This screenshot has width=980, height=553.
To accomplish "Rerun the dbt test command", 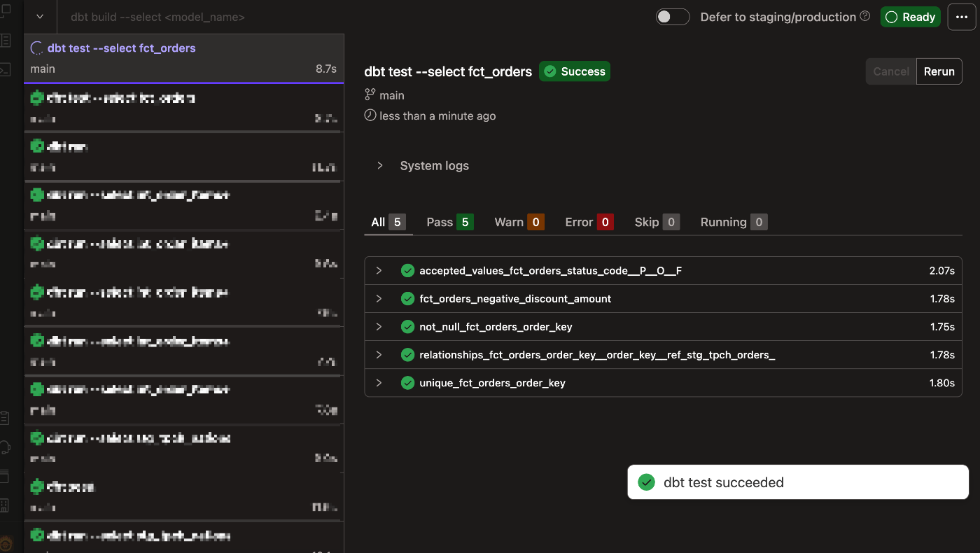I will (939, 71).
